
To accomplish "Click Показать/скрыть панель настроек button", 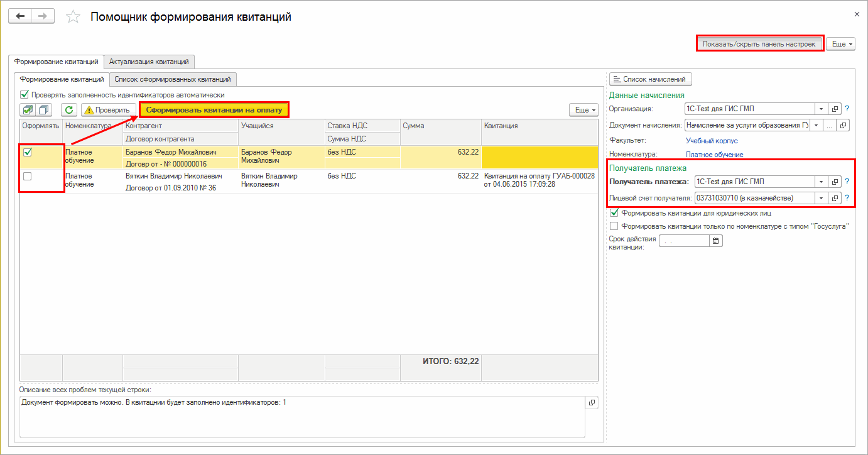I will pyautogui.click(x=759, y=44).
